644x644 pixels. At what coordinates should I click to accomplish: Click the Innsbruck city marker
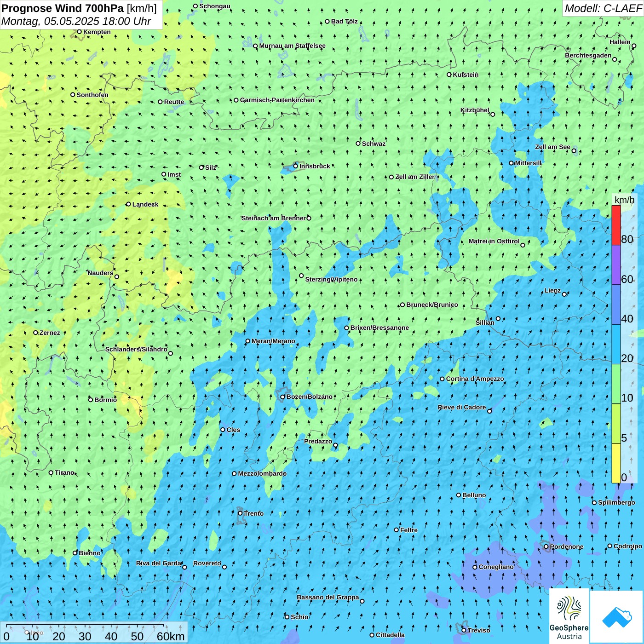click(296, 166)
